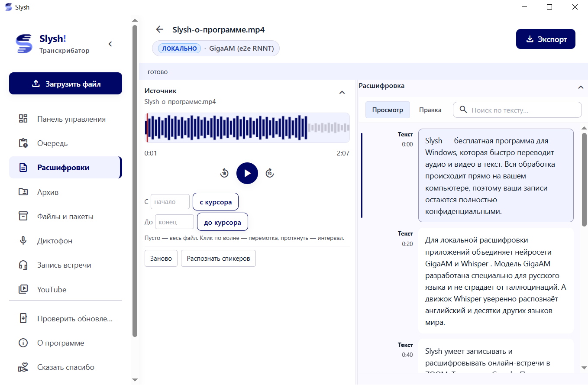The height and width of the screenshot is (385, 588).
Task: Open the Диктофон microphone icon
Action: 23,240
